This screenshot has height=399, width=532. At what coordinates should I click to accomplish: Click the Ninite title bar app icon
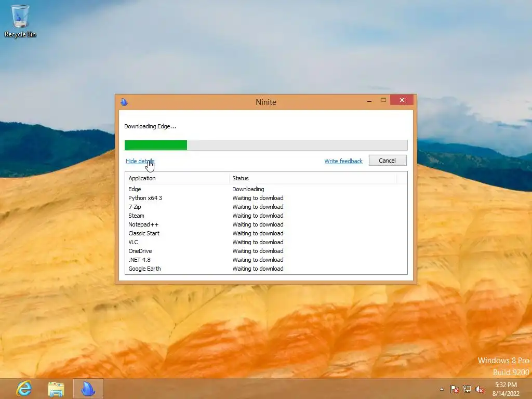point(124,102)
